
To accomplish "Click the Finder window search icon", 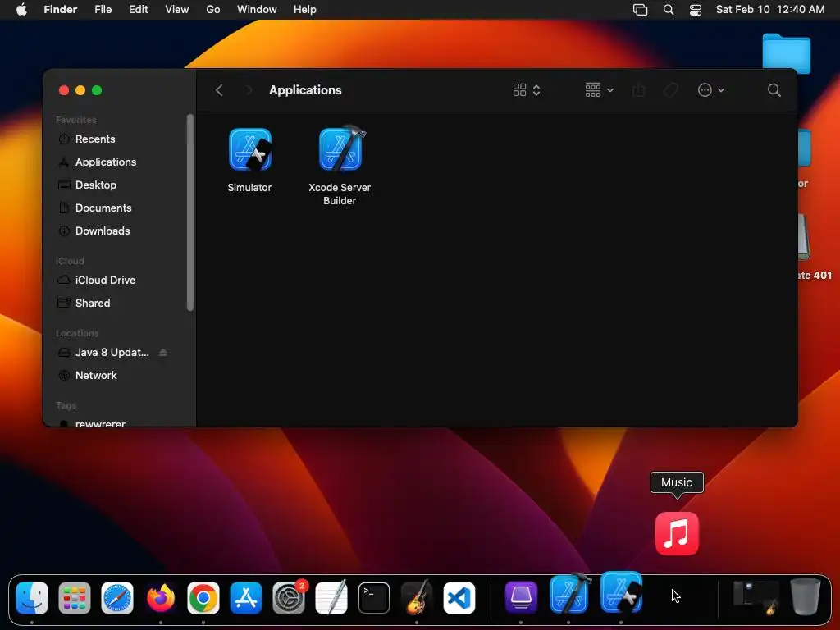I will pyautogui.click(x=774, y=90).
